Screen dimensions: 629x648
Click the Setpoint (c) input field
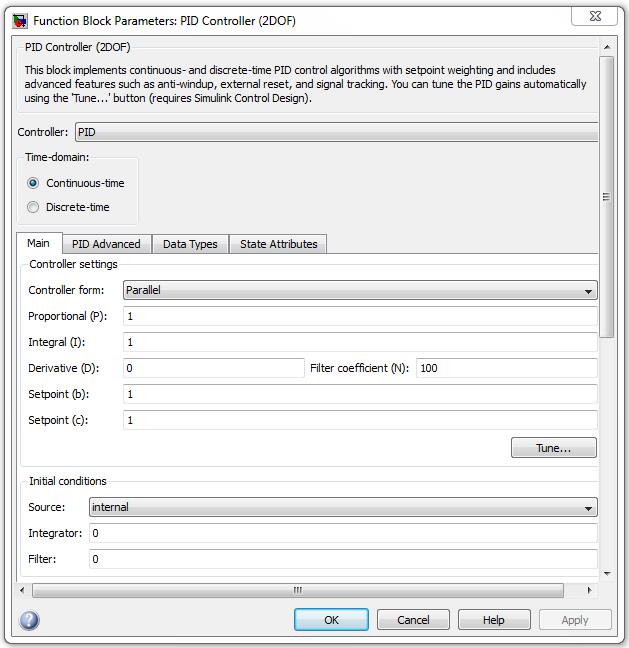(360, 420)
